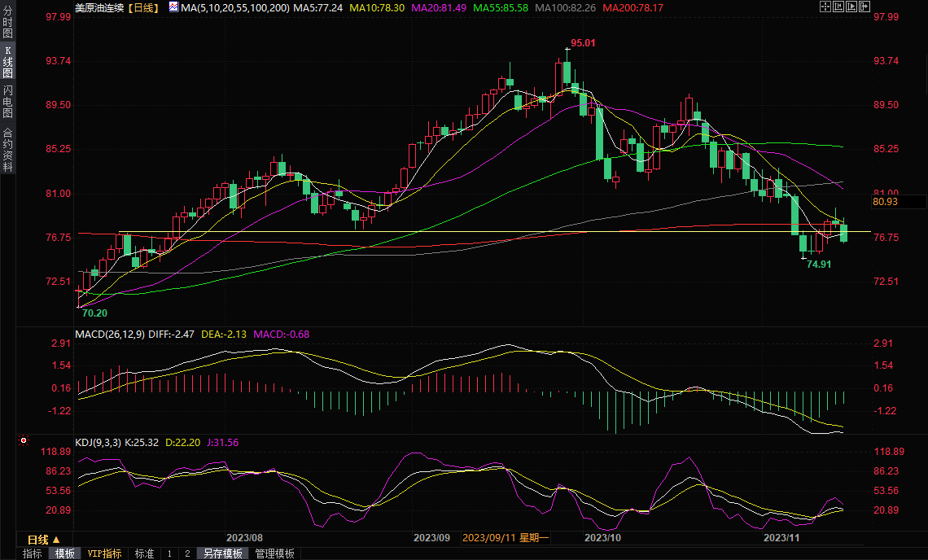Click the MA indicator chart icon
This screenshot has width=928, height=560.
point(174,7)
